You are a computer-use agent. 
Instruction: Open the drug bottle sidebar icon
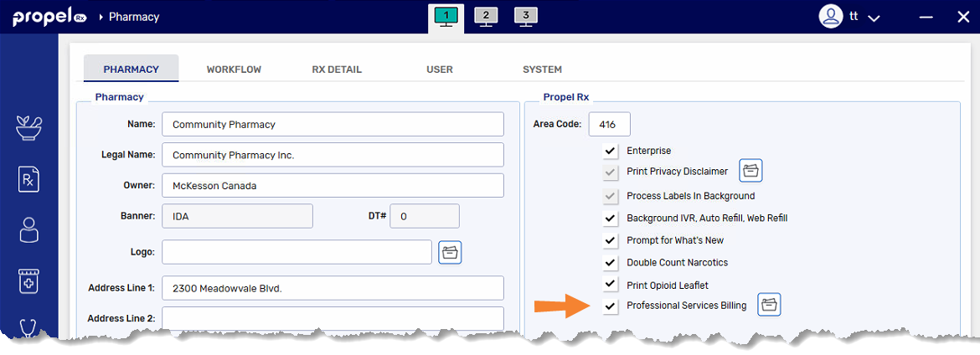tap(29, 280)
